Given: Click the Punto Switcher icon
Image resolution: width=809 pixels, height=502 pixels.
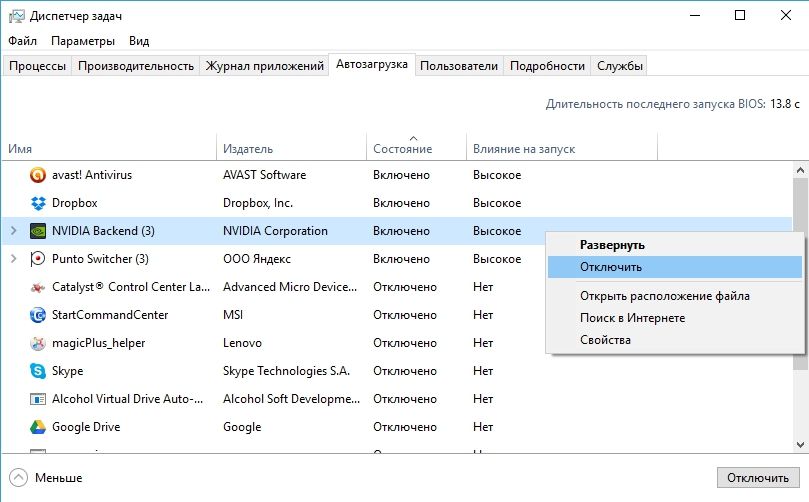Looking at the screenshot, I should (38, 259).
